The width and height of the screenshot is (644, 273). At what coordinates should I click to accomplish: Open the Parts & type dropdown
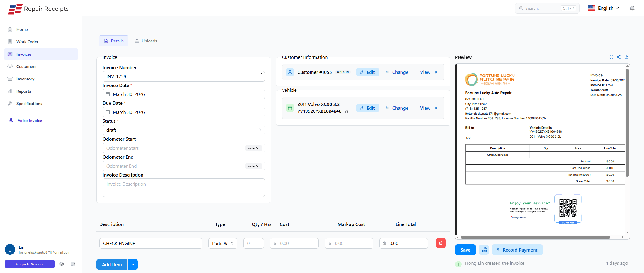coord(222,243)
